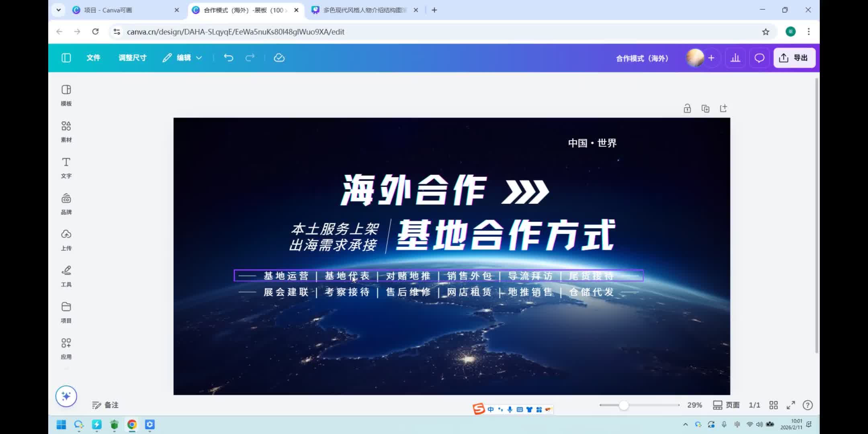The image size is (868, 434).
Task: Show hidden system tray icons
Action: 686,424
